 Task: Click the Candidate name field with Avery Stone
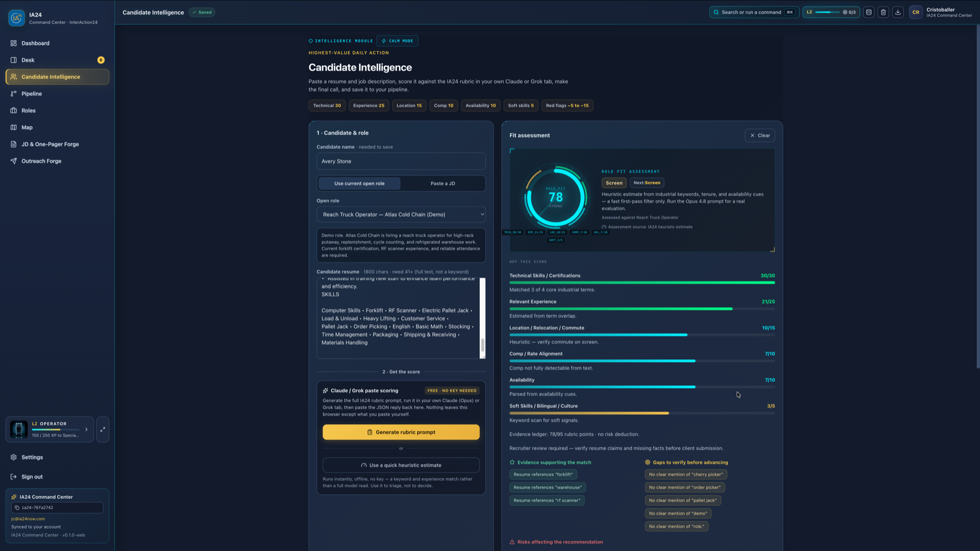pyautogui.click(x=401, y=161)
